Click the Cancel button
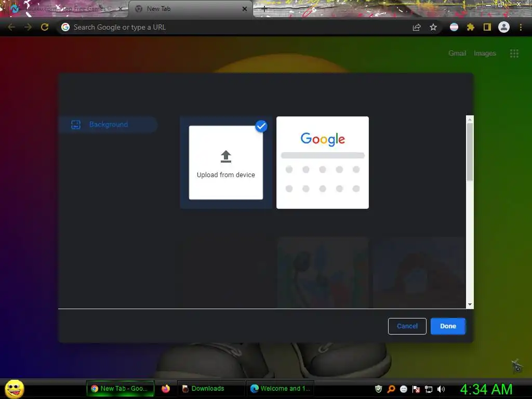This screenshot has width=532, height=399. click(x=407, y=326)
